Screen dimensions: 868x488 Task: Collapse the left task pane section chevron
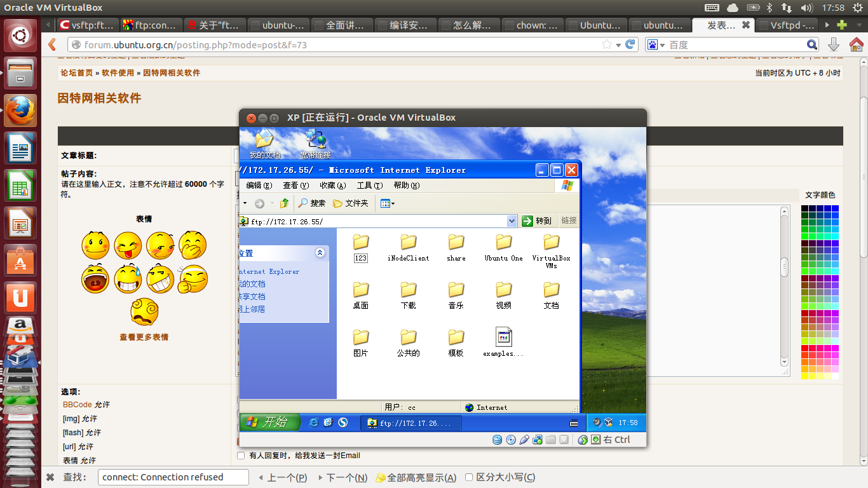click(320, 253)
